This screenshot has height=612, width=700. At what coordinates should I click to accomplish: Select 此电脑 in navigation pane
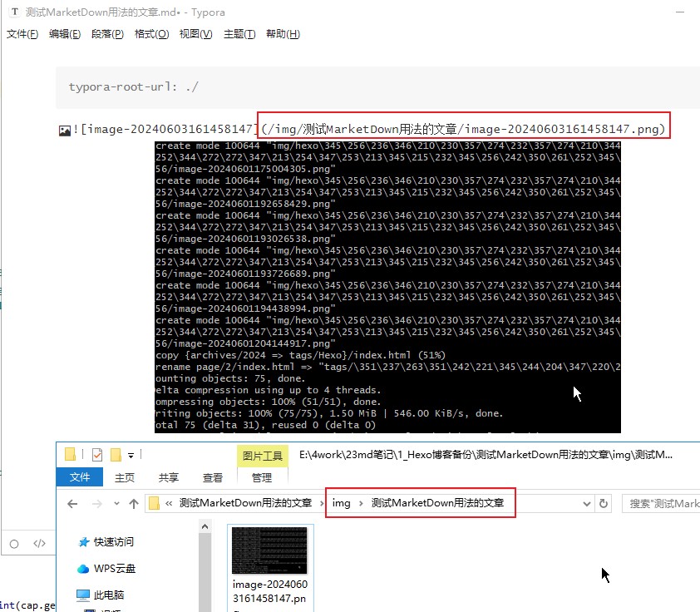(109, 595)
